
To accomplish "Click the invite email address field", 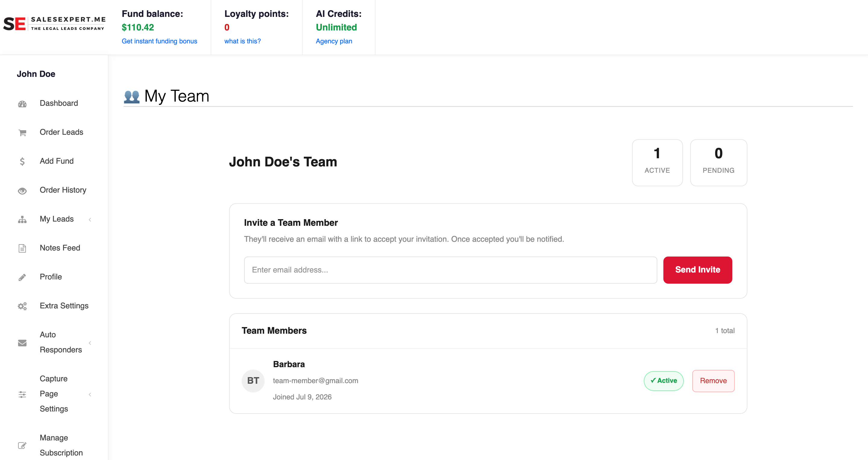I will click(451, 270).
